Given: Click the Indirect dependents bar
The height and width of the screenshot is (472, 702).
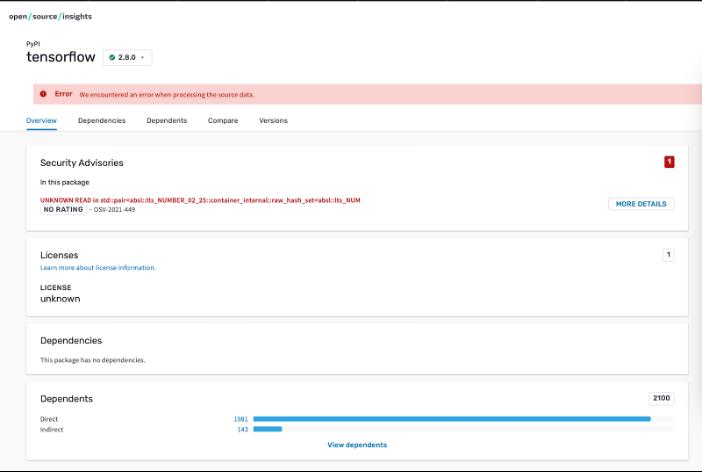Looking at the screenshot, I should point(267,429).
